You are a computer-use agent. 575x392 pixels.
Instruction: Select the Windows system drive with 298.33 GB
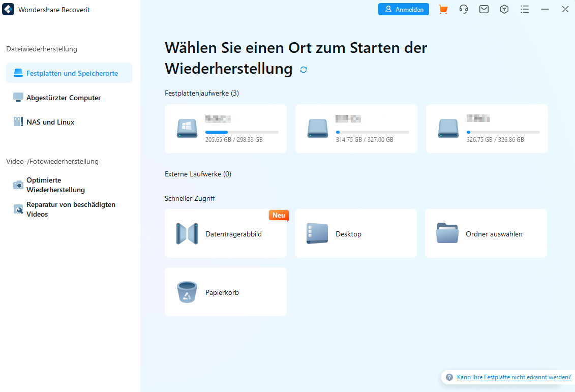(x=226, y=129)
